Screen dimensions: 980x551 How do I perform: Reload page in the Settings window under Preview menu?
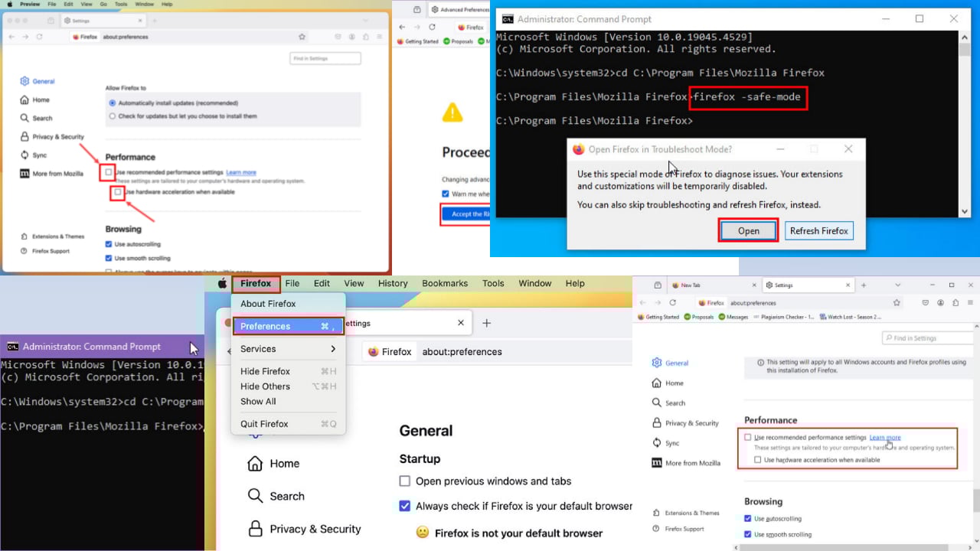pyautogui.click(x=40, y=37)
